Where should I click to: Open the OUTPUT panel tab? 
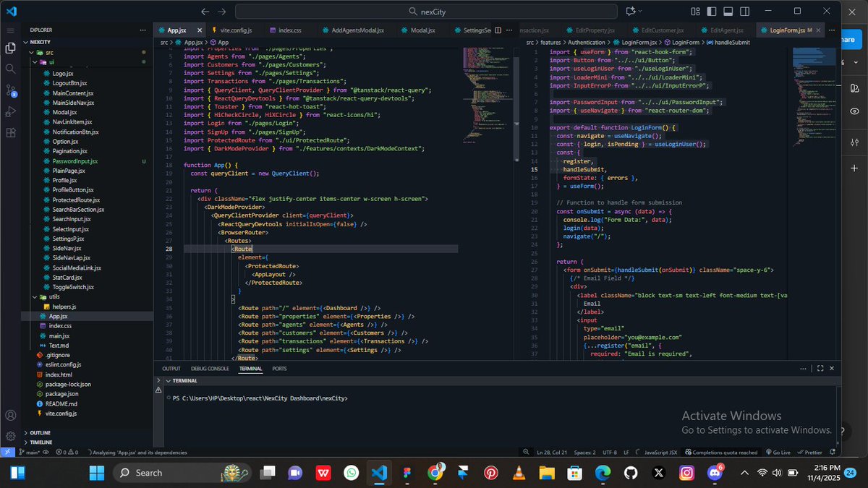coord(171,369)
